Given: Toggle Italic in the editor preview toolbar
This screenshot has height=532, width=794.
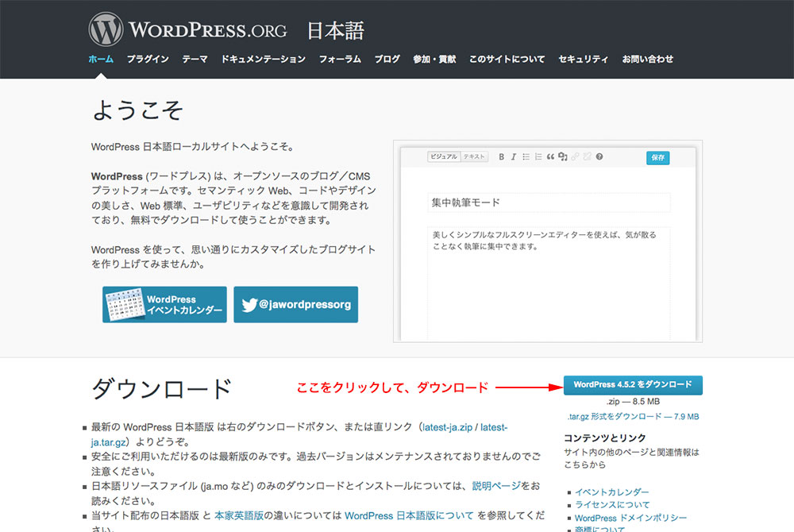Looking at the screenshot, I should click(514, 157).
